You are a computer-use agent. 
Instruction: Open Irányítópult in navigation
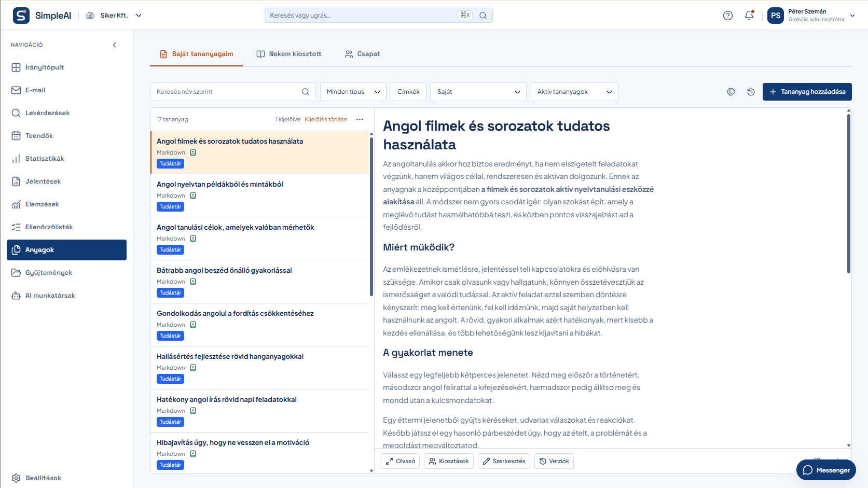[66, 67]
